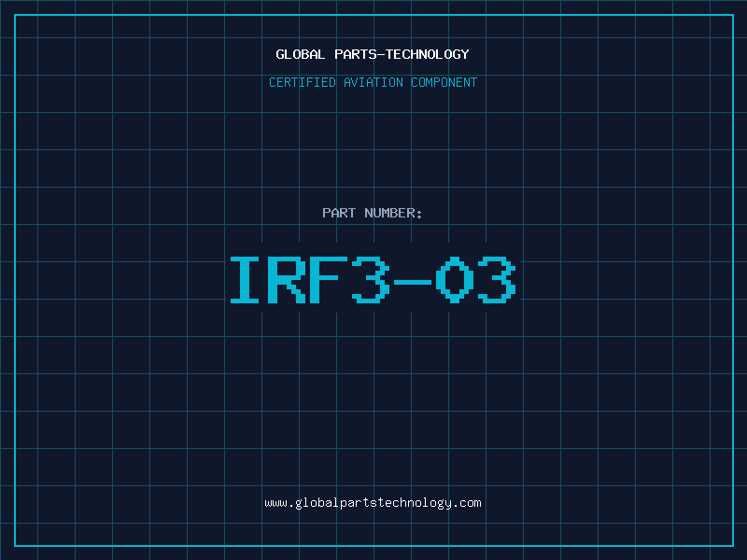Image resolution: width=747 pixels, height=560 pixels.
Task: Click the GLOBAL PARTS-TECHNOLOGY company title
Action: [373, 54]
